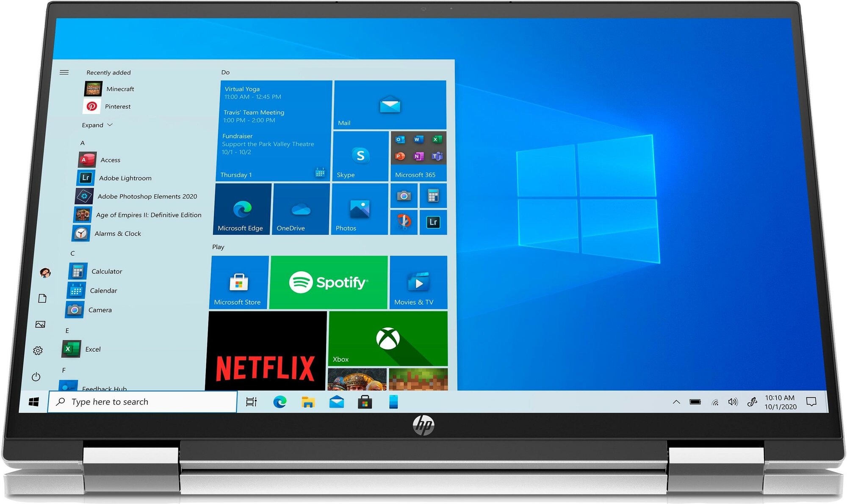This screenshot has height=504, width=847.
Task: Toggle the Start menu hamburger
Action: [64, 72]
